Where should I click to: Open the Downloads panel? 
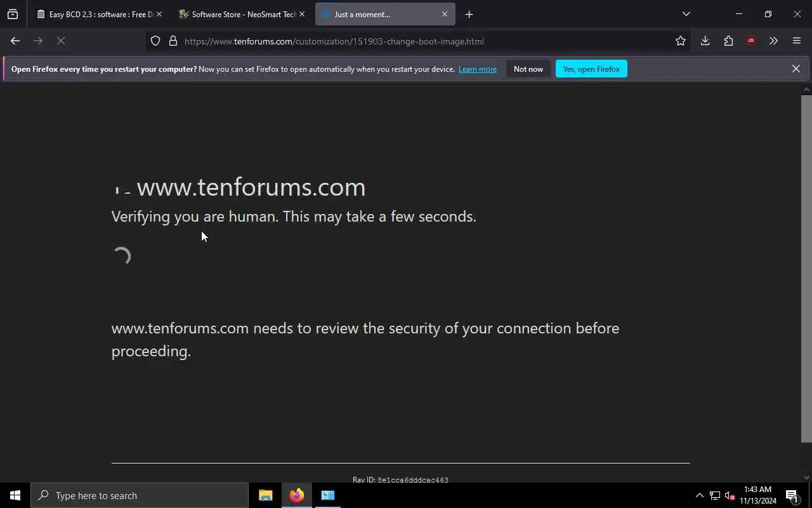(x=705, y=41)
